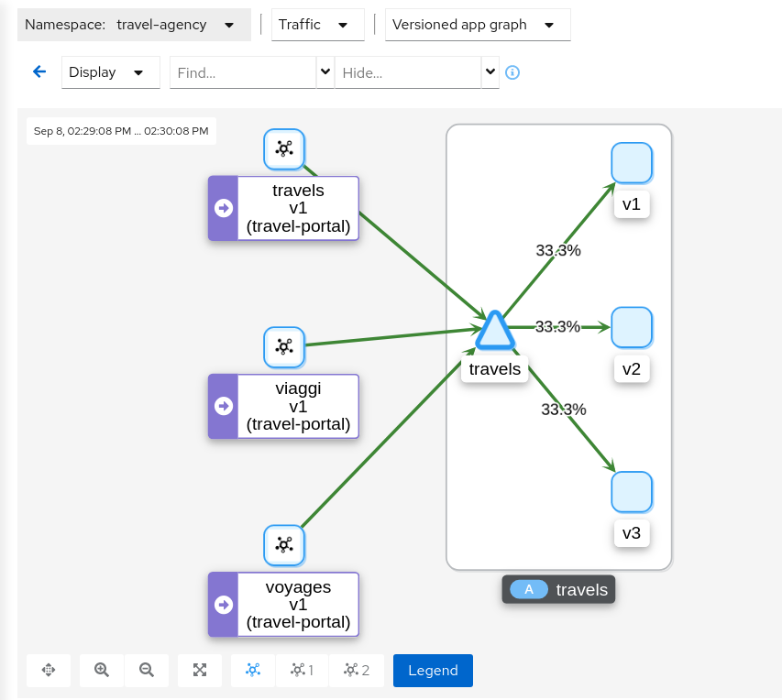Open the Legend panel
Image resolution: width=782 pixels, height=700 pixels.
pyautogui.click(x=432, y=670)
